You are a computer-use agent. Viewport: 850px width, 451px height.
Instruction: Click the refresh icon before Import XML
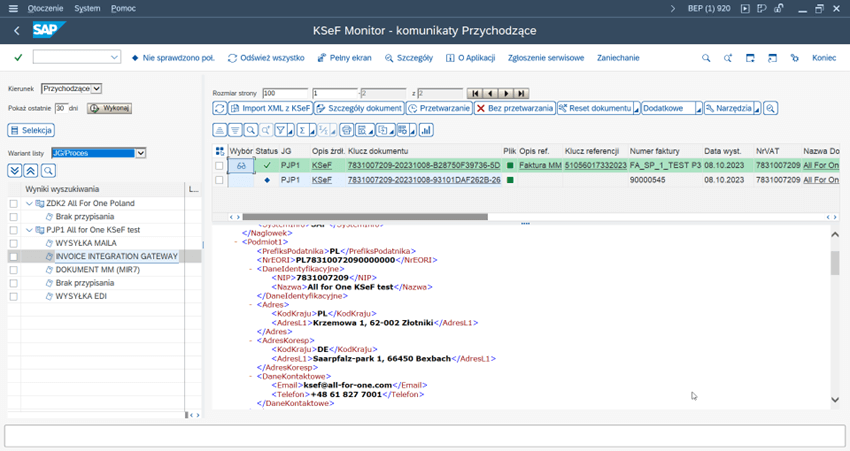click(220, 108)
